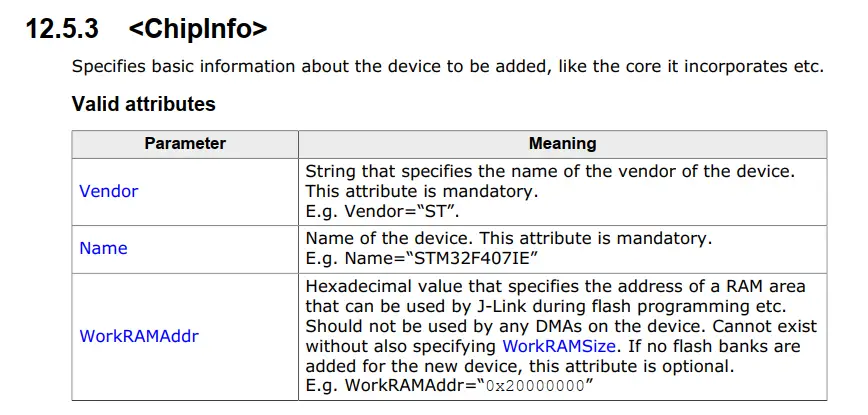
Task: Click the Valid attributes subheading
Action: tap(143, 104)
